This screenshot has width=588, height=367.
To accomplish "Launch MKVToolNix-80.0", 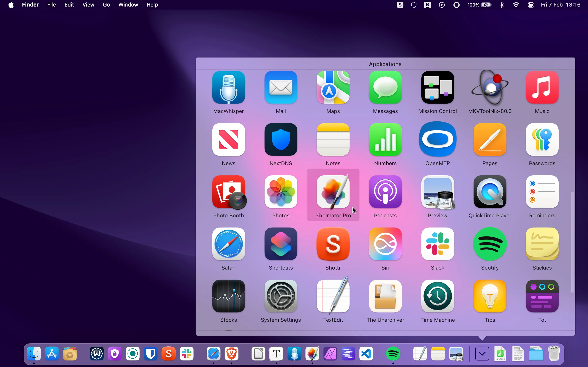I will [490, 87].
